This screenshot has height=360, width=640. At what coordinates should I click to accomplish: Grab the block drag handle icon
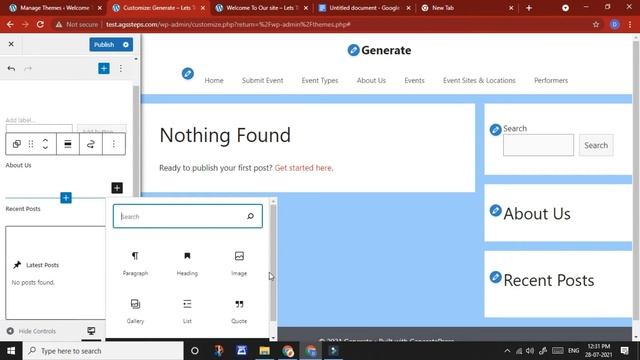(x=31, y=144)
